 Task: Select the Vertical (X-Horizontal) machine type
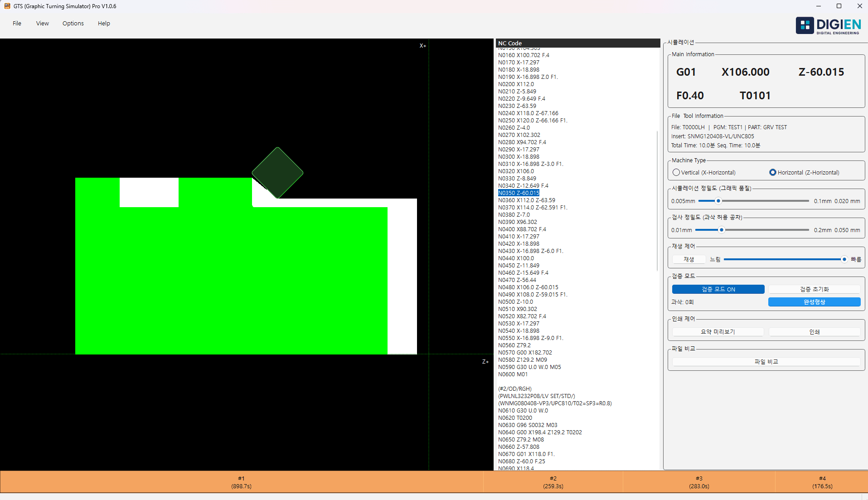coord(676,172)
